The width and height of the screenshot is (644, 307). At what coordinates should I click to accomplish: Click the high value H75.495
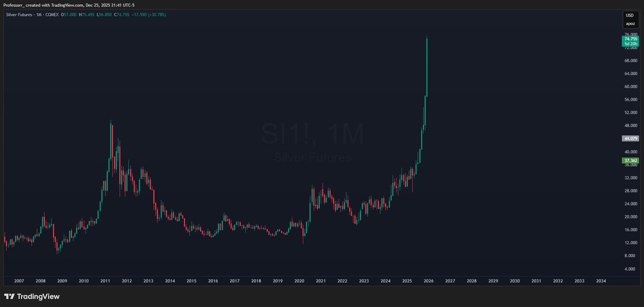pos(86,14)
